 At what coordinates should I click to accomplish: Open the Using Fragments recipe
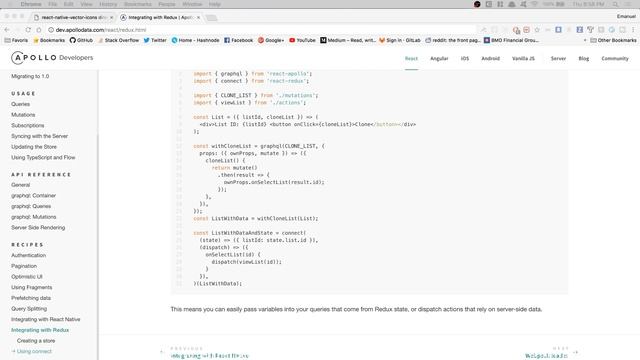[x=31, y=287]
